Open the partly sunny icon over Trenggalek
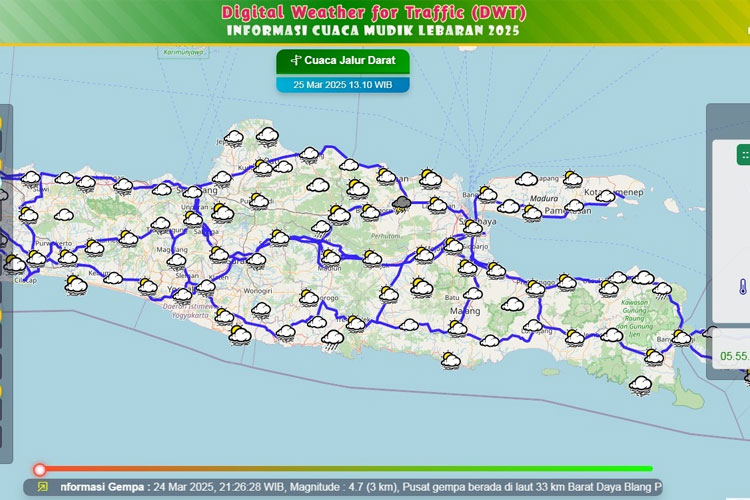Screen dimensions: 750x500 [x=355, y=324]
